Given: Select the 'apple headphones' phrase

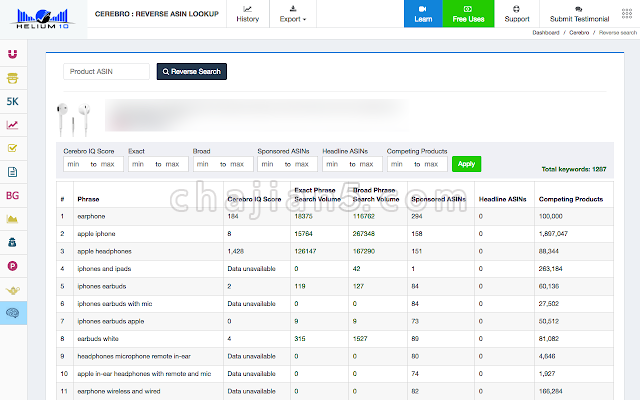Looking at the screenshot, I should [104, 251].
